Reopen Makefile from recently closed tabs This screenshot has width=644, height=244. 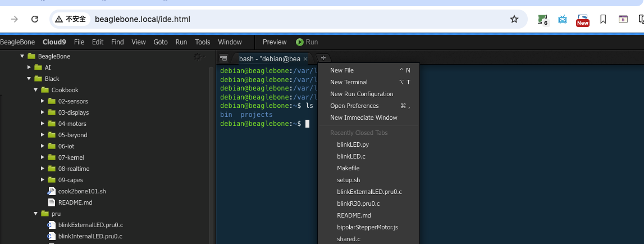(x=368, y=168)
